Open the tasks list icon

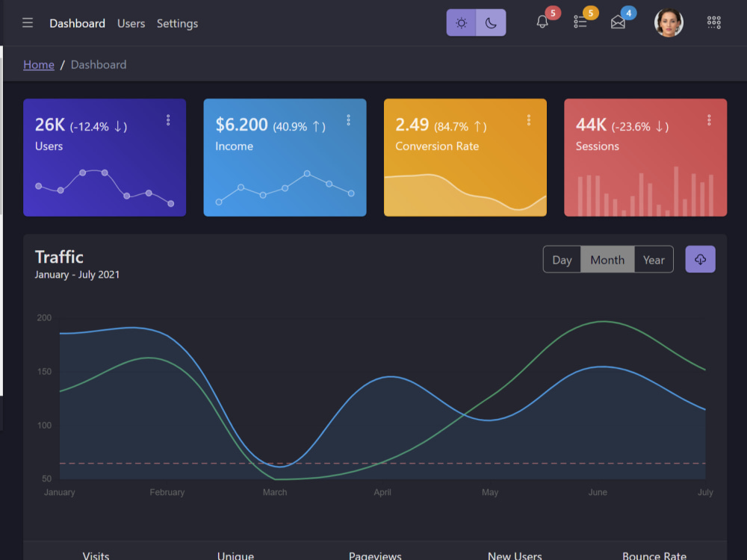[x=580, y=22]
